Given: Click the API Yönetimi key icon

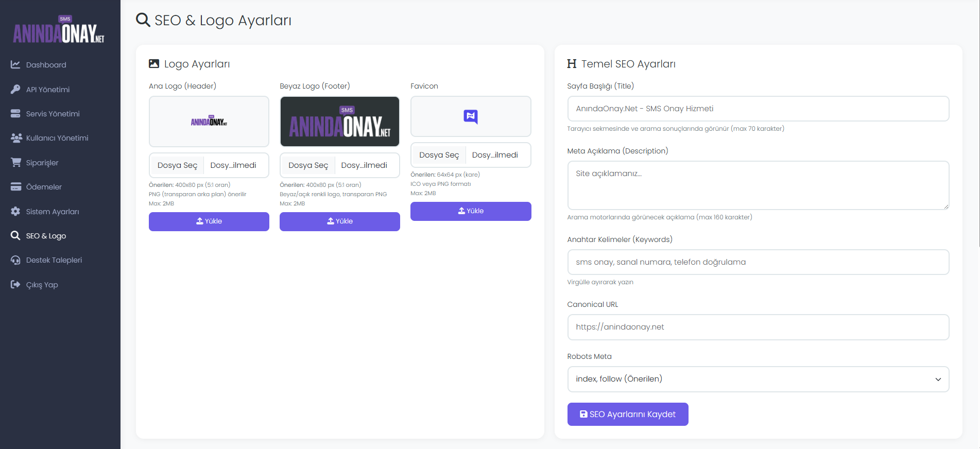Looking at the screenshot, I should coord(15,89).
